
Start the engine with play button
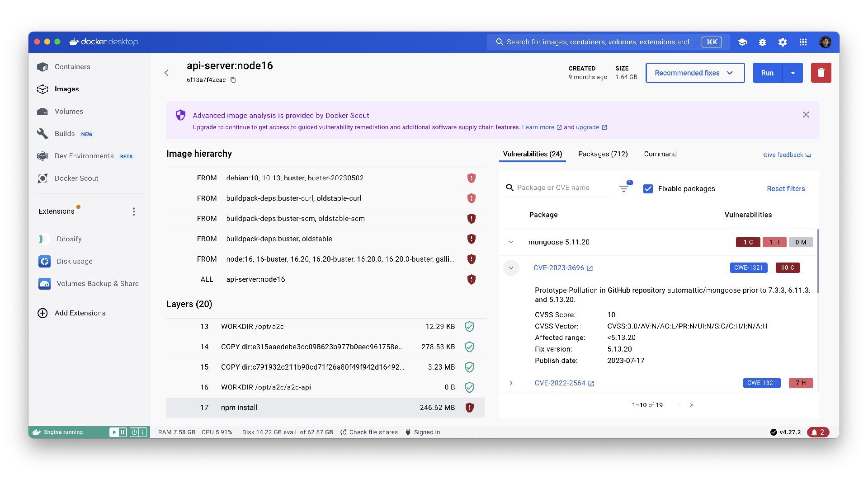point(114,432)
